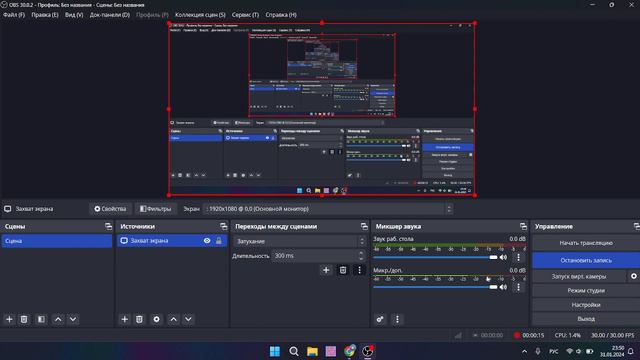Viewport: 640px width, 360px height.
Task: Open scene filters icon in Scenes panel
Action: [x=41, y=319]
